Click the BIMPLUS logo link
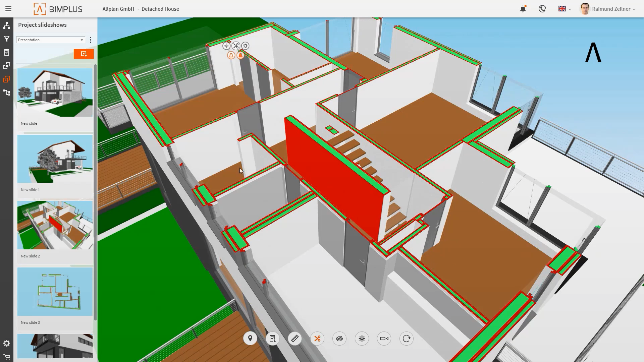Viewport: 644px width, 362px height. [58, 9]
